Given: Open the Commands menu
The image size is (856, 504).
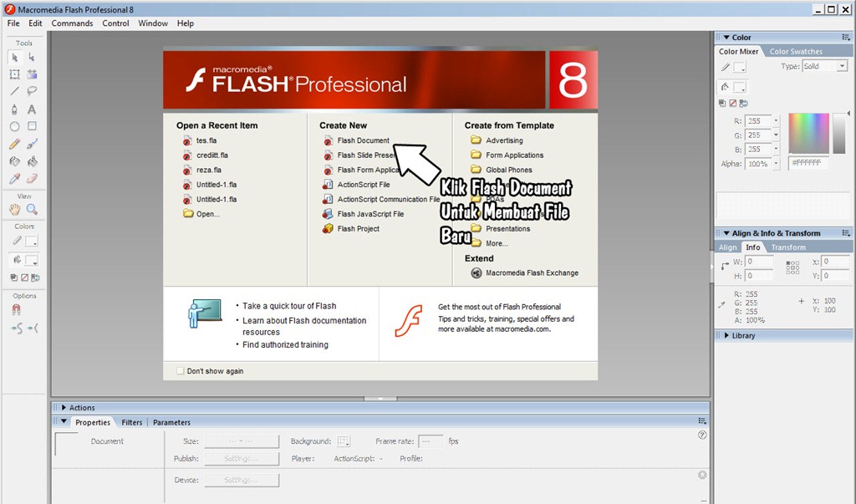Looking at the screenshot, I should [x=72, y=23].
